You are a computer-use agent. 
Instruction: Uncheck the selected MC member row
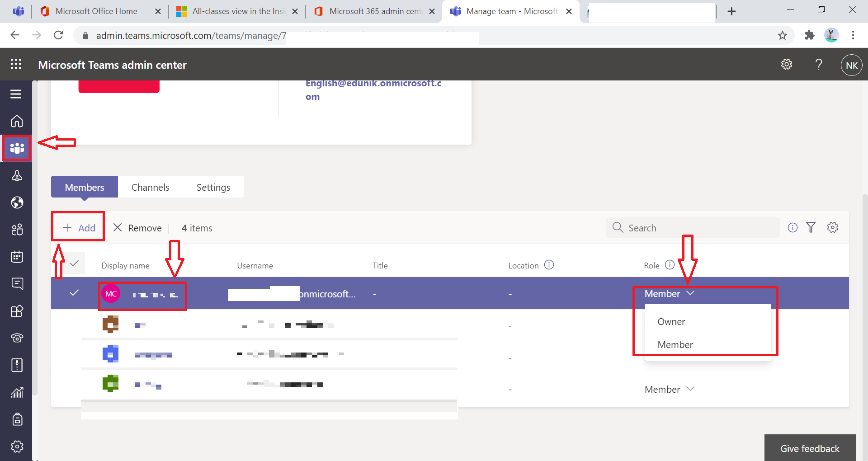[x=74, y=293]
